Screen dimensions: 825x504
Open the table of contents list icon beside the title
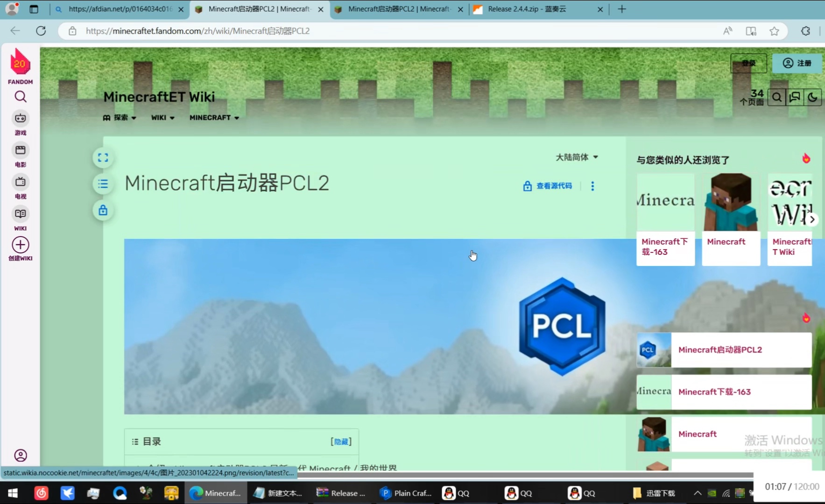(103, 184)
